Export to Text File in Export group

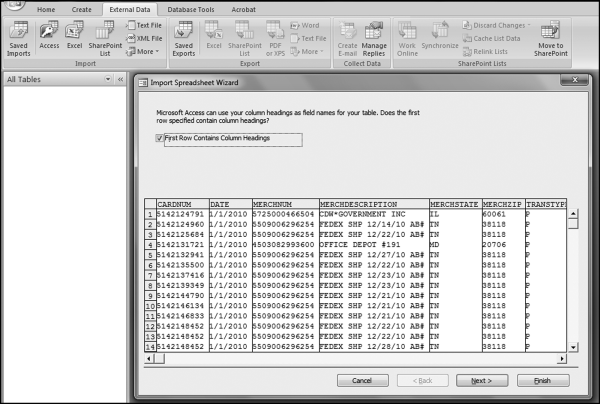pos(308,38)
